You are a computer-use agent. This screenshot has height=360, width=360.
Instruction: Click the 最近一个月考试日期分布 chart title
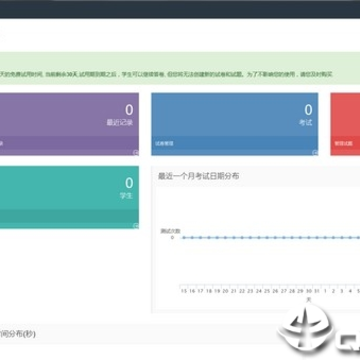[x=199, y=176]
